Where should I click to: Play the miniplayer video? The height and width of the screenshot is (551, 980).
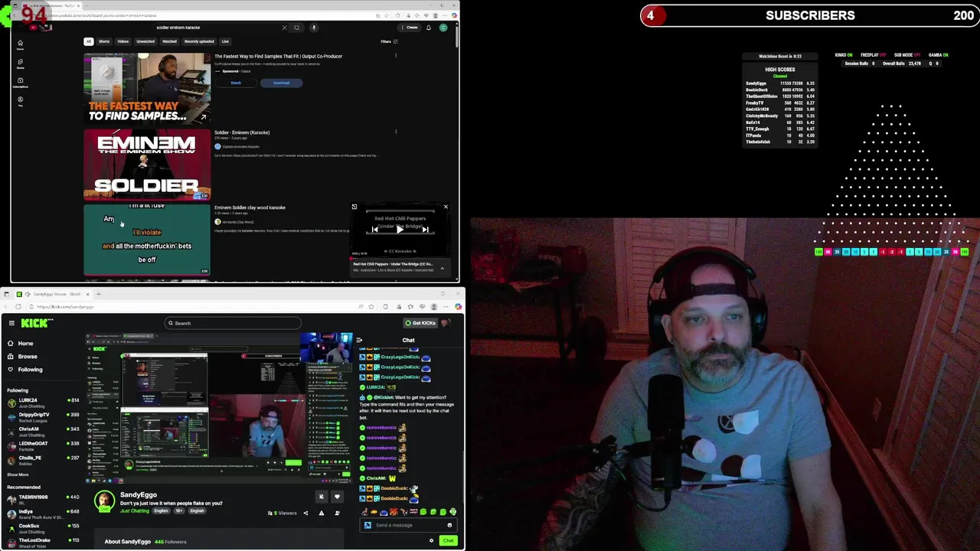(400, 229)
